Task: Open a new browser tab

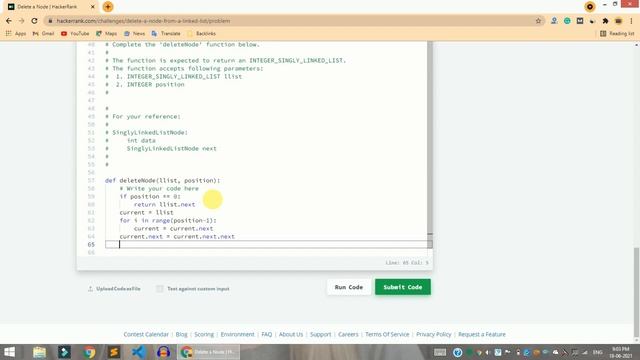Action: (x=108, y=7)
